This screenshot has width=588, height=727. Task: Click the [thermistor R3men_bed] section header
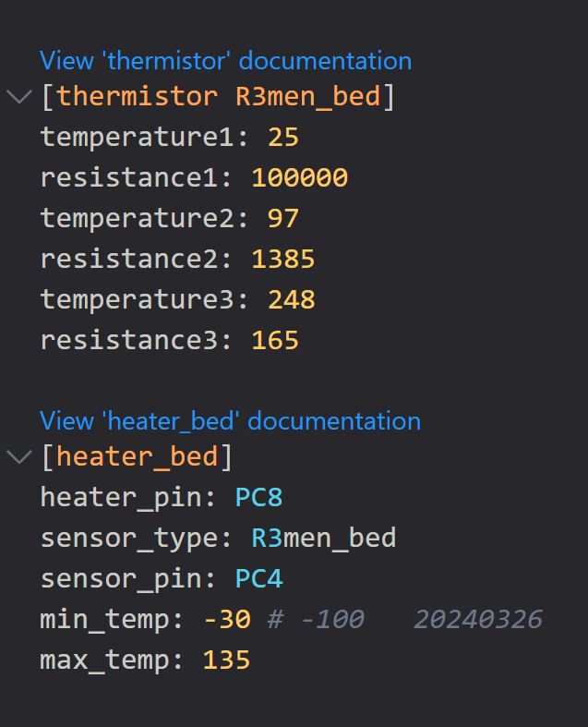pyautogui.click(x=218, y=97)
